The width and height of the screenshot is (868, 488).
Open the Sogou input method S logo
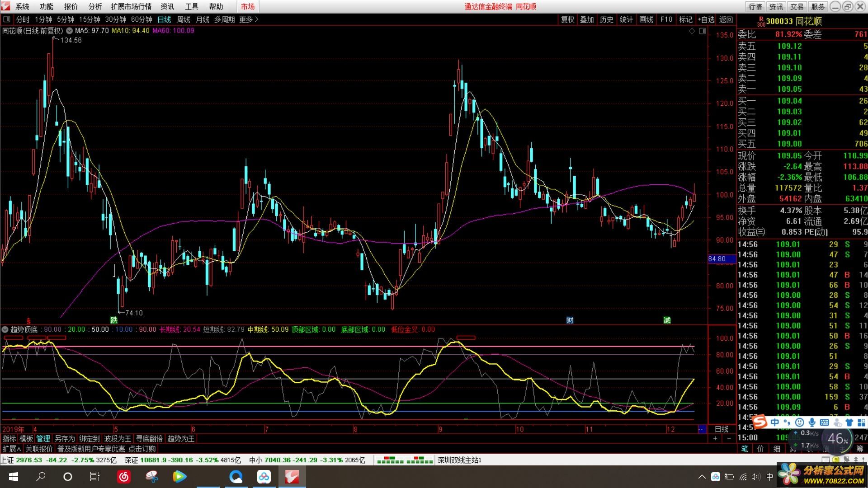point(760,422)
